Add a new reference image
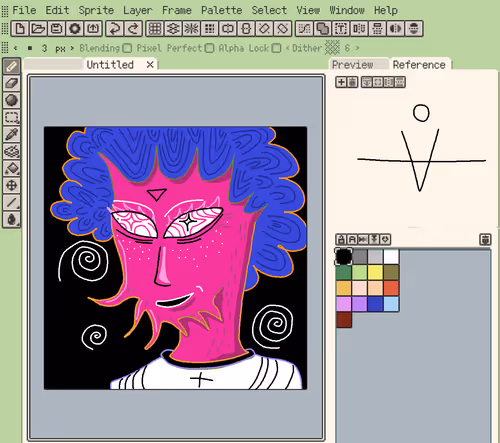 click(341, 82)
